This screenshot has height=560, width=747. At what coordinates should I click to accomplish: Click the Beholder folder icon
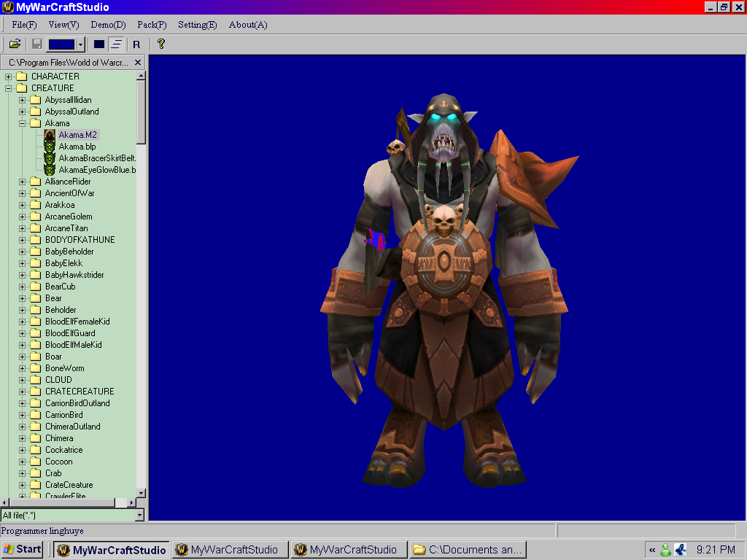(35, 310)
